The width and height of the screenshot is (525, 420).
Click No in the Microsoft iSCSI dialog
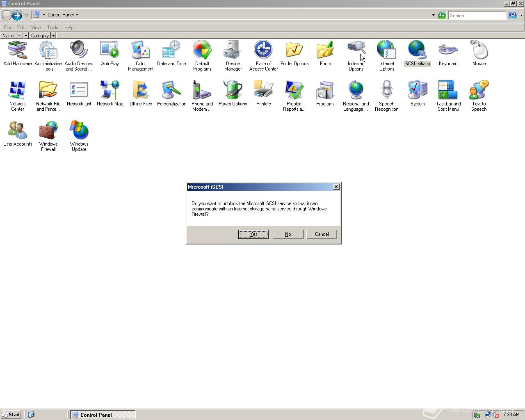pos(288,234)
